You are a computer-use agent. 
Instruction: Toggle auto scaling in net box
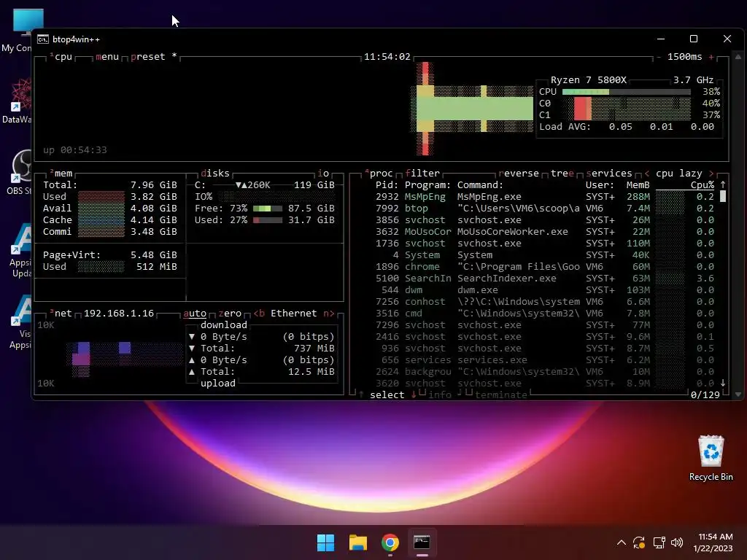click(x=195, y=314)
